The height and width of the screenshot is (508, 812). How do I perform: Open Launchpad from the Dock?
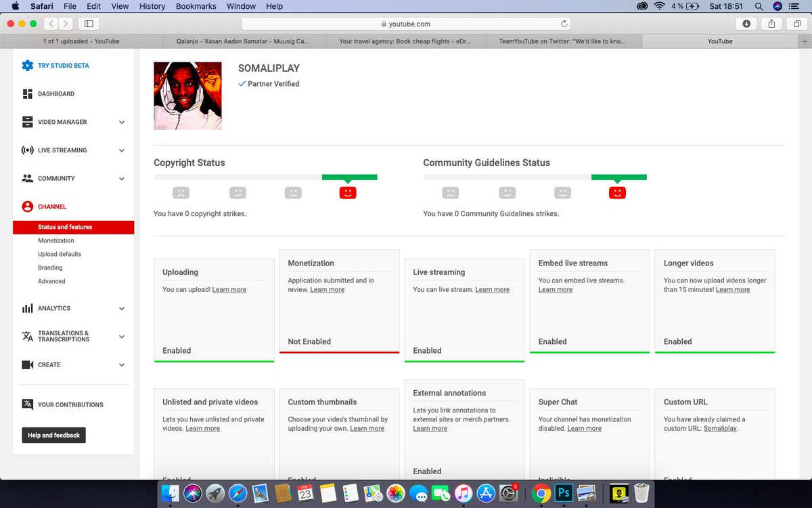pos(215,493)
